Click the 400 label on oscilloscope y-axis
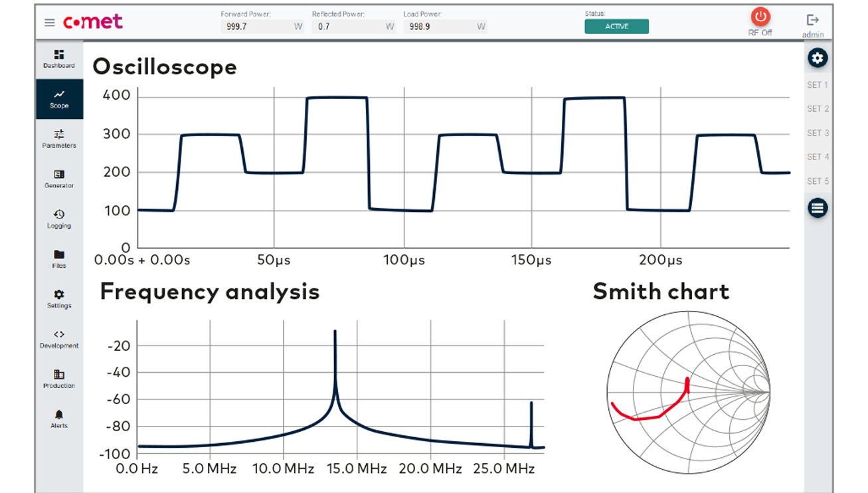 click(x=116, y=95)
